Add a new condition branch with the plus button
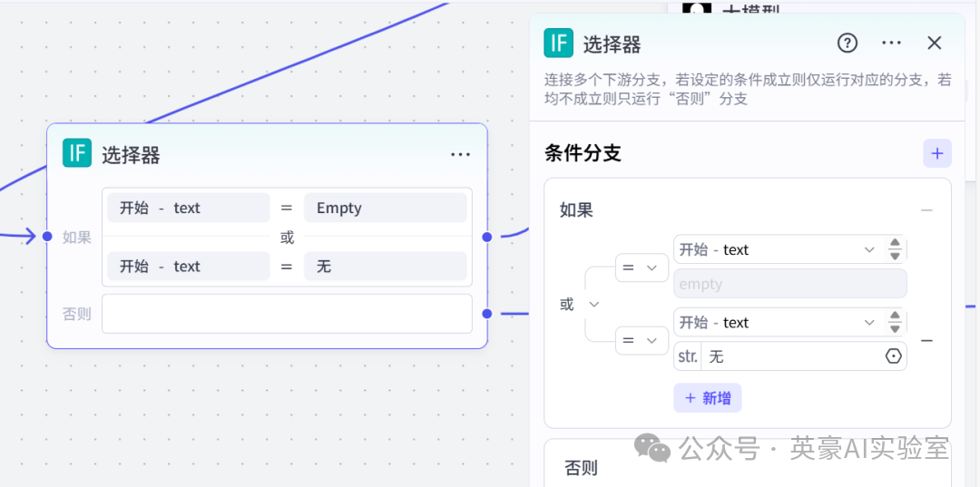980x487 pixels. tap(937, 153)
